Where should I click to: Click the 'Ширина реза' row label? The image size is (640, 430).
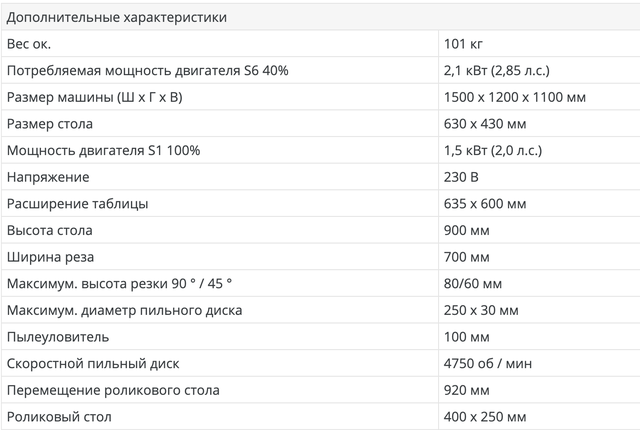(49, 257)
